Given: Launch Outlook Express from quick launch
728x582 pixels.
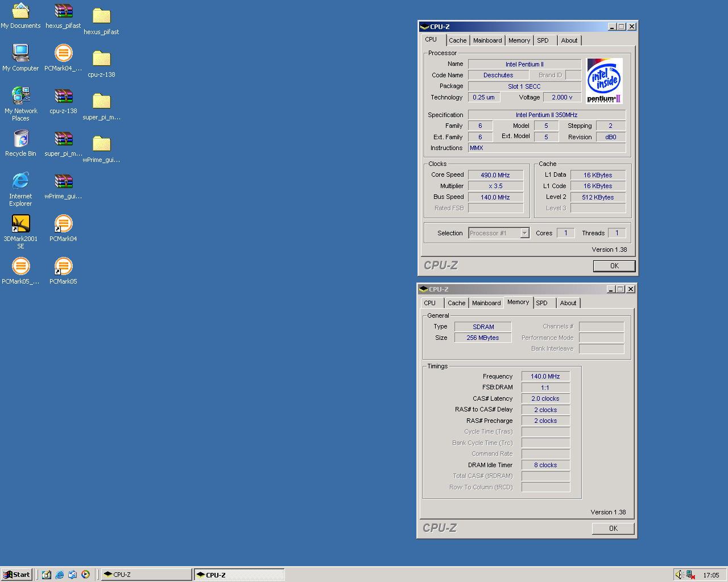Looking at the screenshot, I should tap(72, 575).
